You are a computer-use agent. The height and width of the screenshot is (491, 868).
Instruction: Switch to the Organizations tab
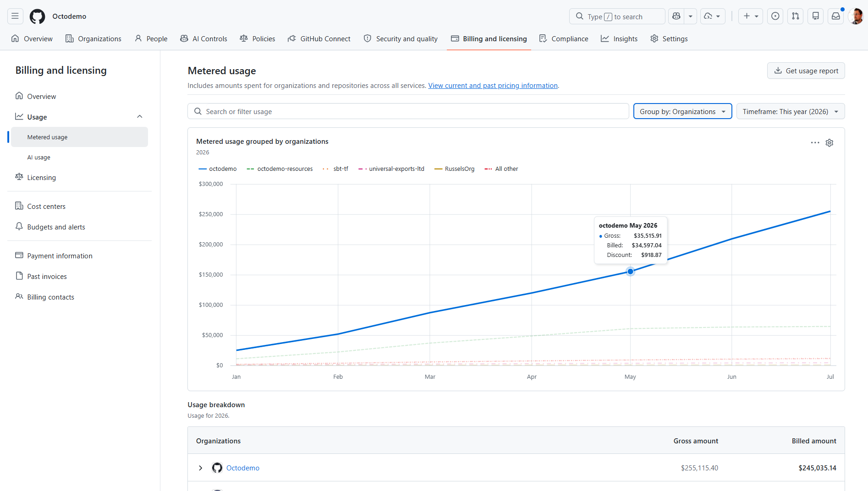click(93, 38)
